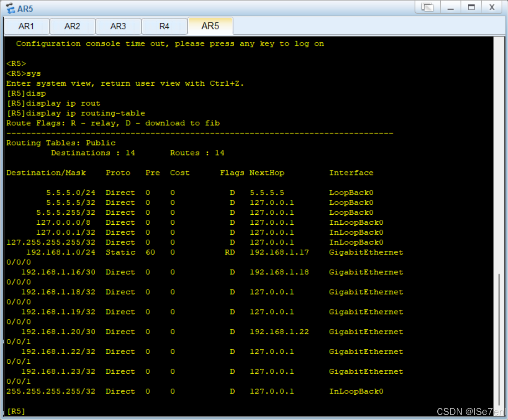
Task: Click the Static protocol entry
Action: (120, 252)
